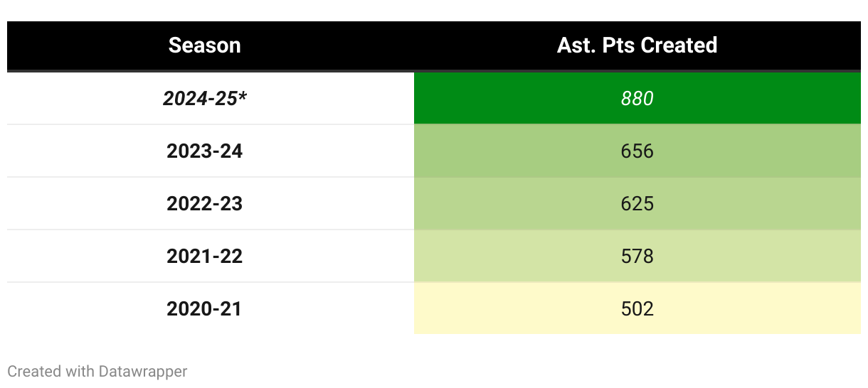Click the 656 value cell
Viewport: 868px width, 388px height.
click(637, 151)
